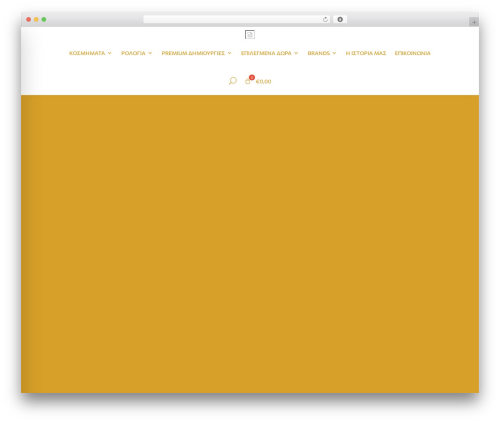Image resolution: width=500 pixels, height=423 pixels.
Task: Maximize the window with green button
Action: click(44, 20)
